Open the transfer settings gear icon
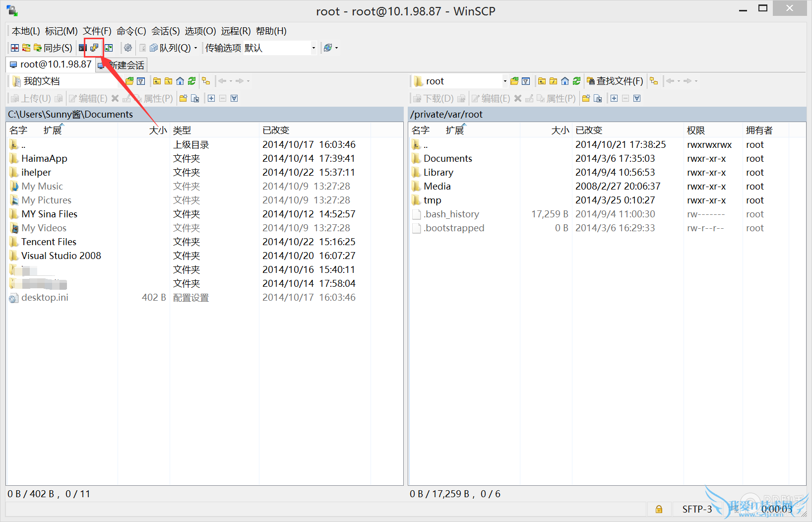This screenshot has height=522, width=812. pos(128,48)
